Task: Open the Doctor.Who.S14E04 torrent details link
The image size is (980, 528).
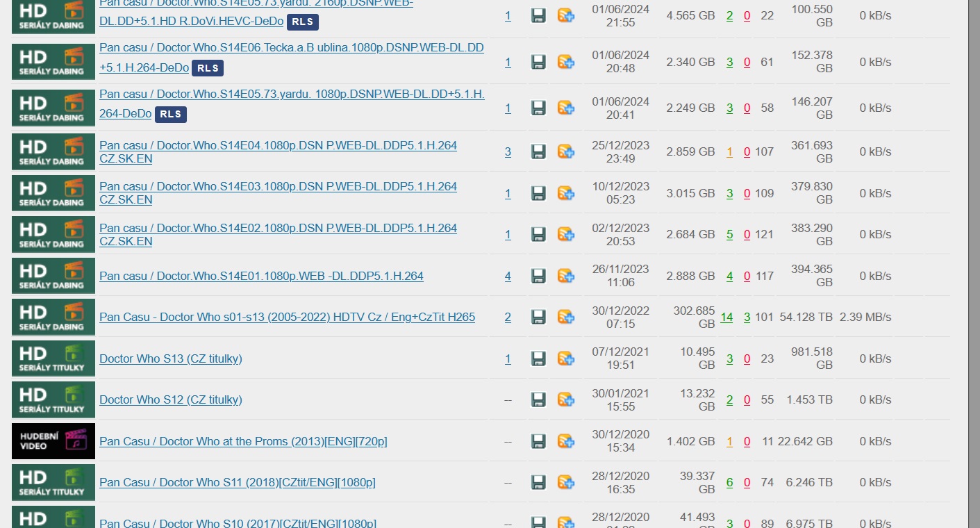Action: [278, 152]
